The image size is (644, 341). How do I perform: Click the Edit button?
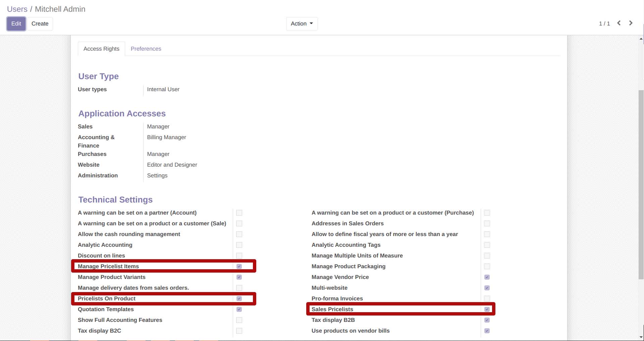[x=16, y=23]
